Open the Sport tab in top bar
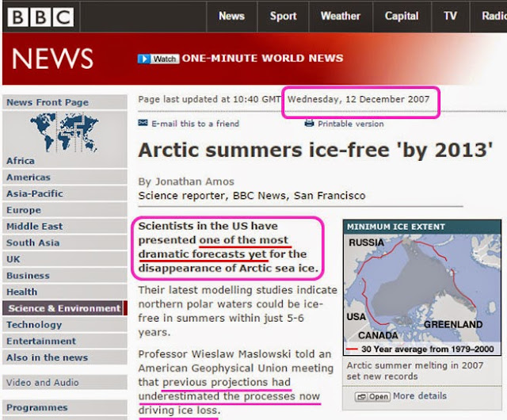 click(284, 16)
